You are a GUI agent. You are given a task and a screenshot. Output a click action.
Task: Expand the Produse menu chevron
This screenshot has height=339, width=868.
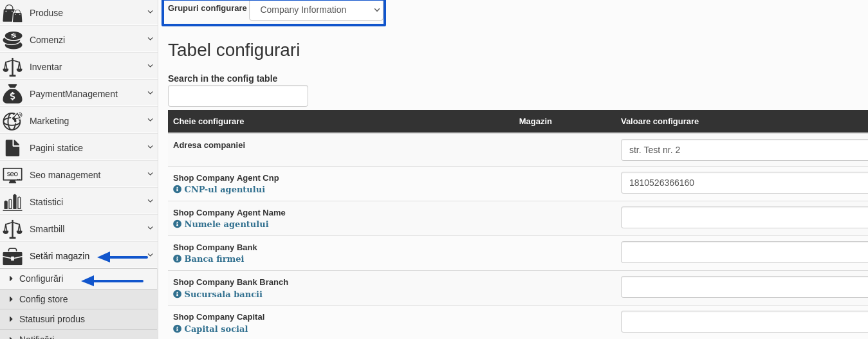coord(150,12)
